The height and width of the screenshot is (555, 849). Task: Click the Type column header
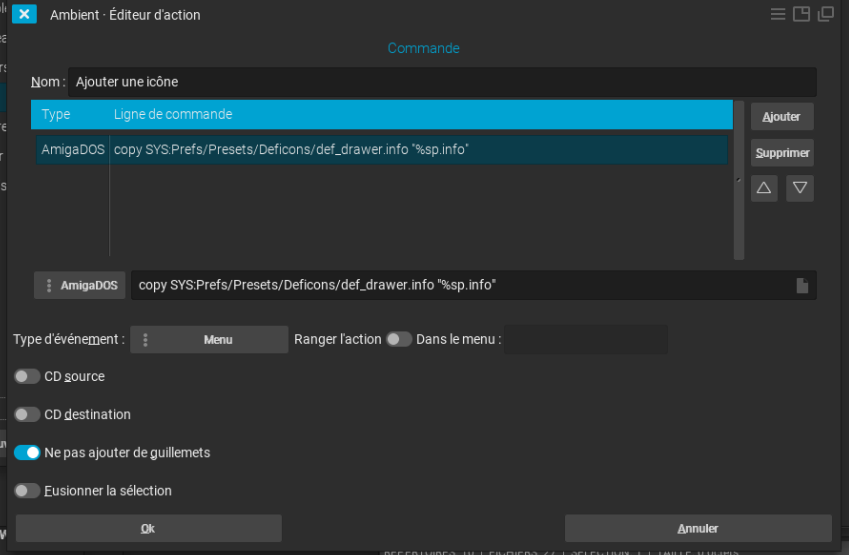tap(56, 115)
